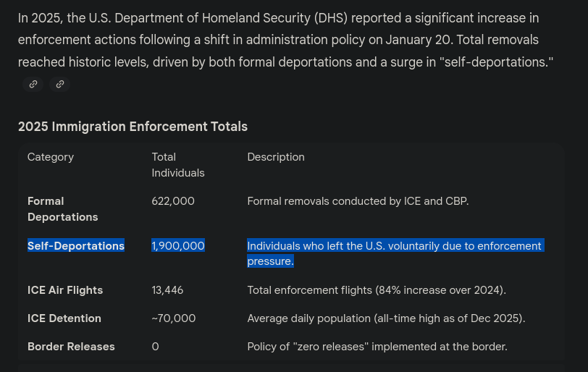
Task: Select the Formal Deportations row label
Action: pos(62,209)
